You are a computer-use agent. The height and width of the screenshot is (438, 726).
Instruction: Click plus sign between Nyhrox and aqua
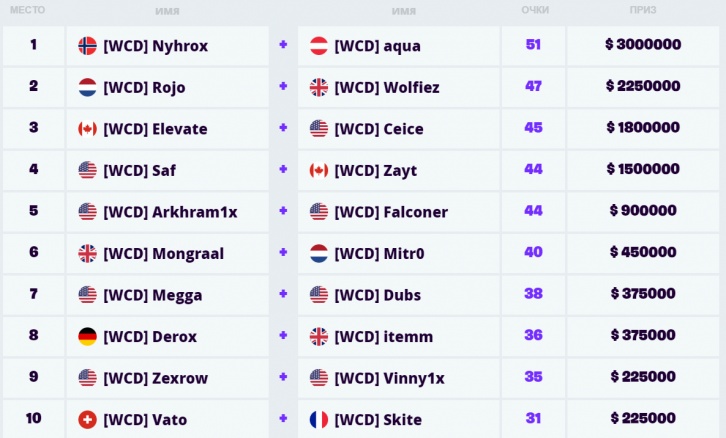click(283, 45)
